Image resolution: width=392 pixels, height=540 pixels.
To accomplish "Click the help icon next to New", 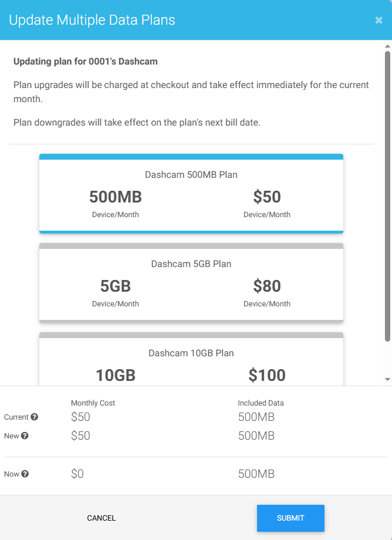I will tap(25, 436).
